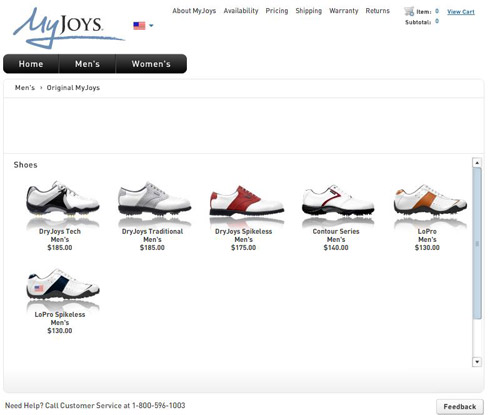Viewport: 490px width, 415px height.
Task: Click the shopping cart icon
Action: tap(409, 11)
